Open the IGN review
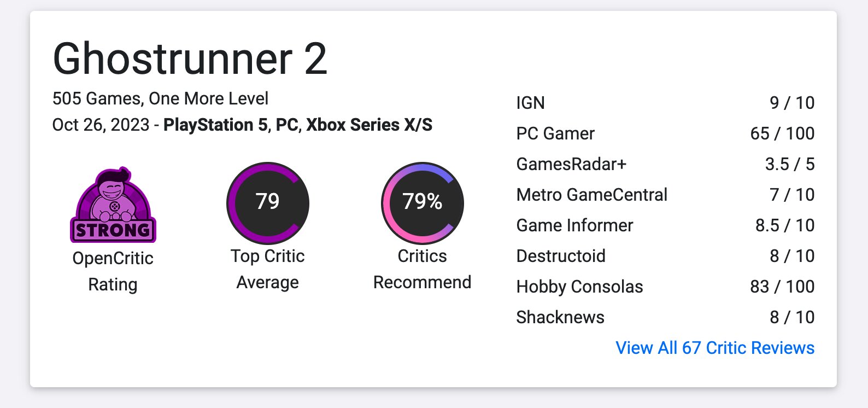Image resolution: width=868 pixels, height=408 pixels. click(530, 103)
